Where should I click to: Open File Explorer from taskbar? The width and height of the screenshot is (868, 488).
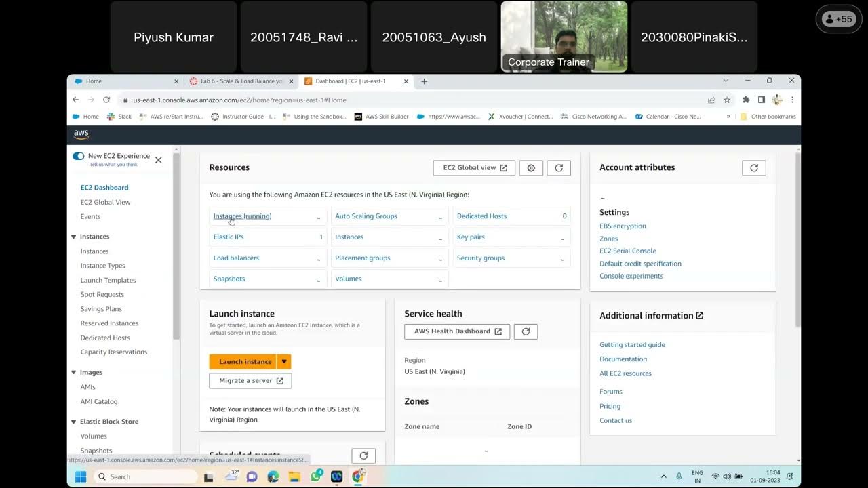pos(295,476)
